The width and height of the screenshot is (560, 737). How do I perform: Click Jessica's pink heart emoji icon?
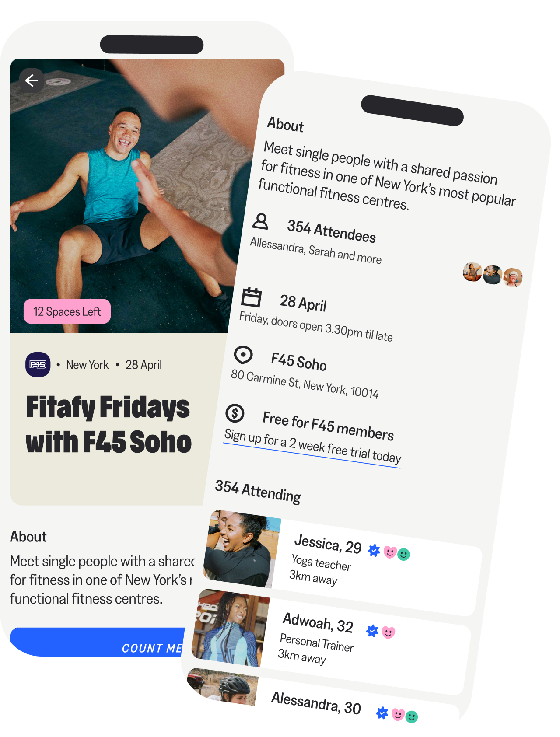pyautogui.click(x=390, y=552)
